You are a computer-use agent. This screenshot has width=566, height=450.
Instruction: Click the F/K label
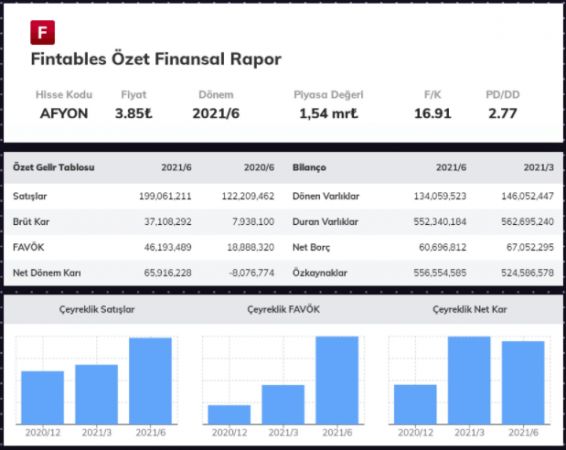[432, 95]
